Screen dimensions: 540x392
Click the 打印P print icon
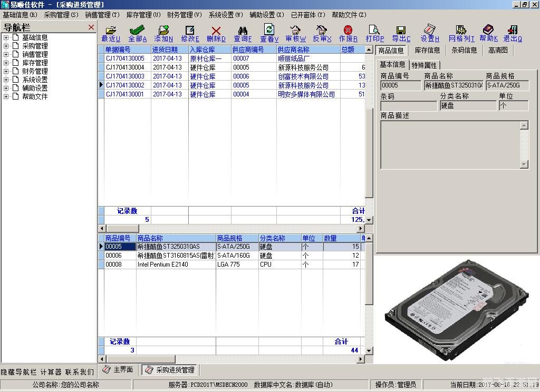click(x=374, y=33)
